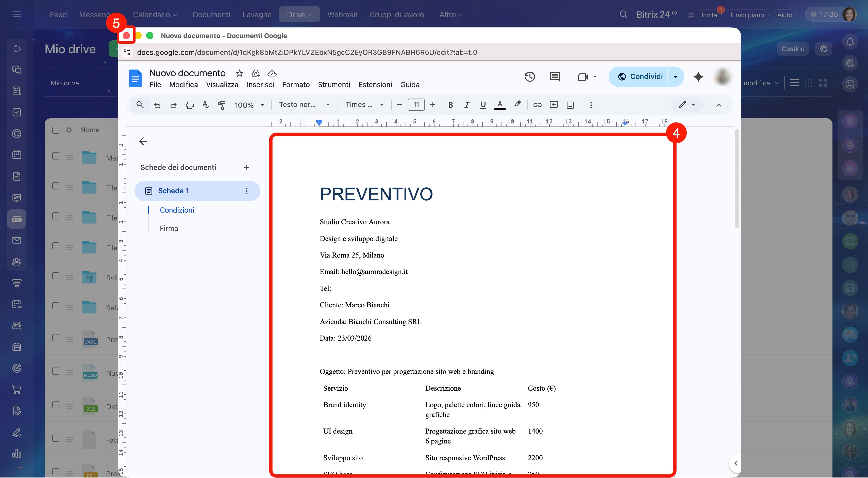Open the Inserisci menu
This screenshot has height=478, width=868.
coord(260,85)
